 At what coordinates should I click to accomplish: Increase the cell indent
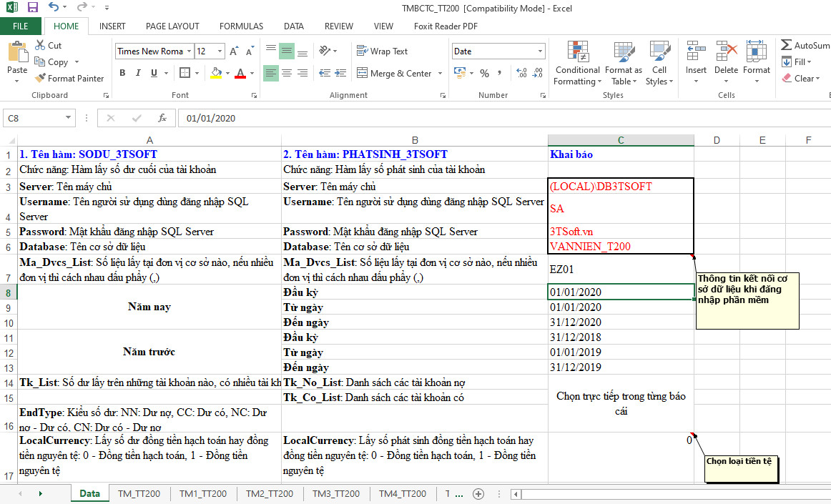click(341, 73)
